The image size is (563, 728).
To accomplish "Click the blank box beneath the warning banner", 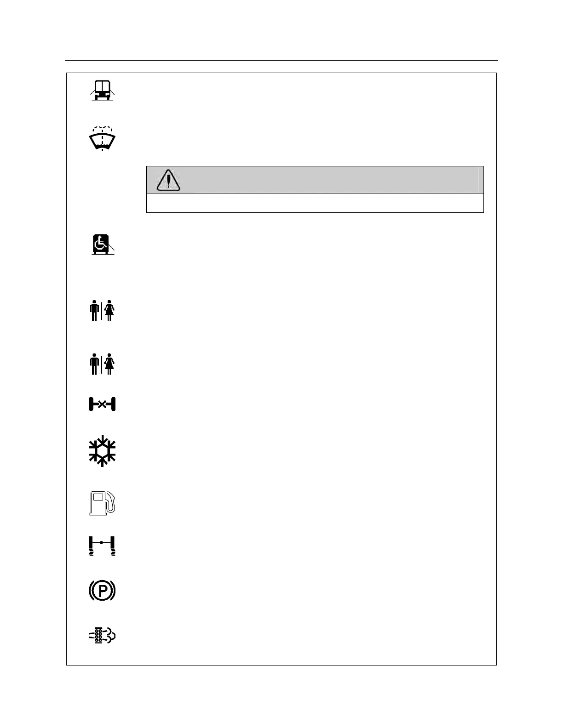I will (x=315, y=203).
